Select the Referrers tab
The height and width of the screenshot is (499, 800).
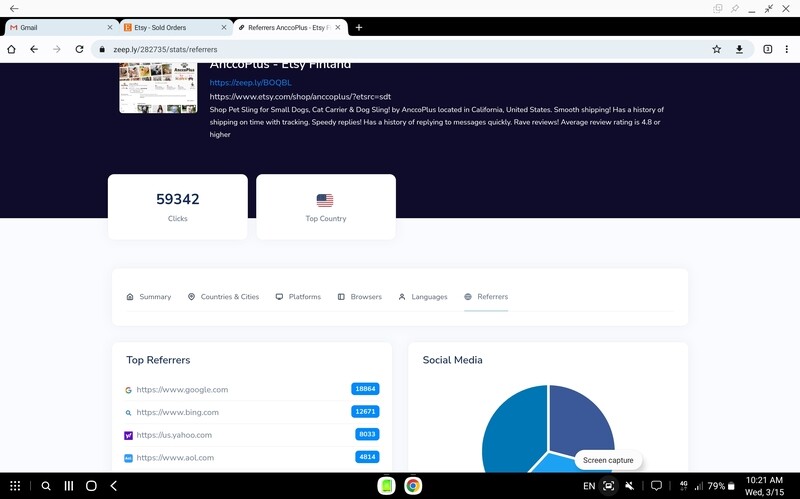[x=486, y=296]
